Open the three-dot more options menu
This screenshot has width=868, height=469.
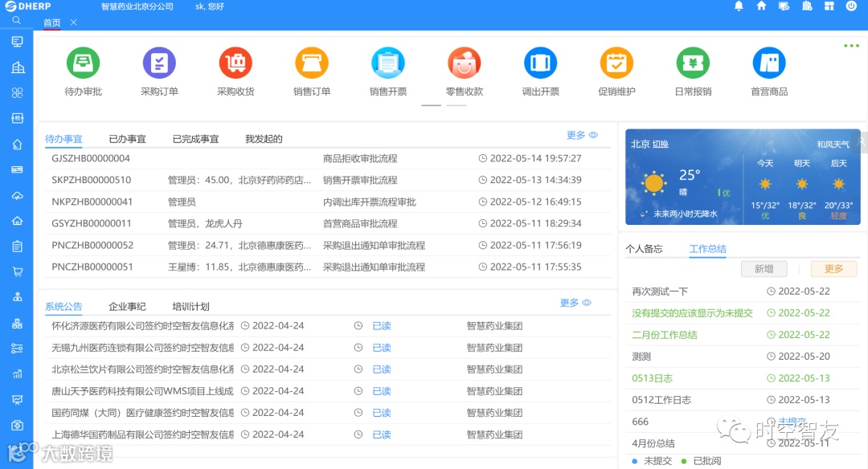coord(851,45)
